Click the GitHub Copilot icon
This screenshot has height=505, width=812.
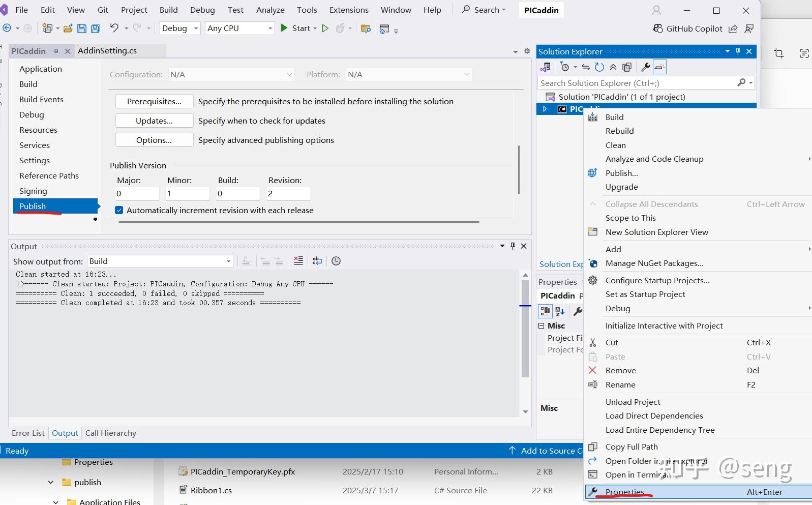click(x=658, y=28)
